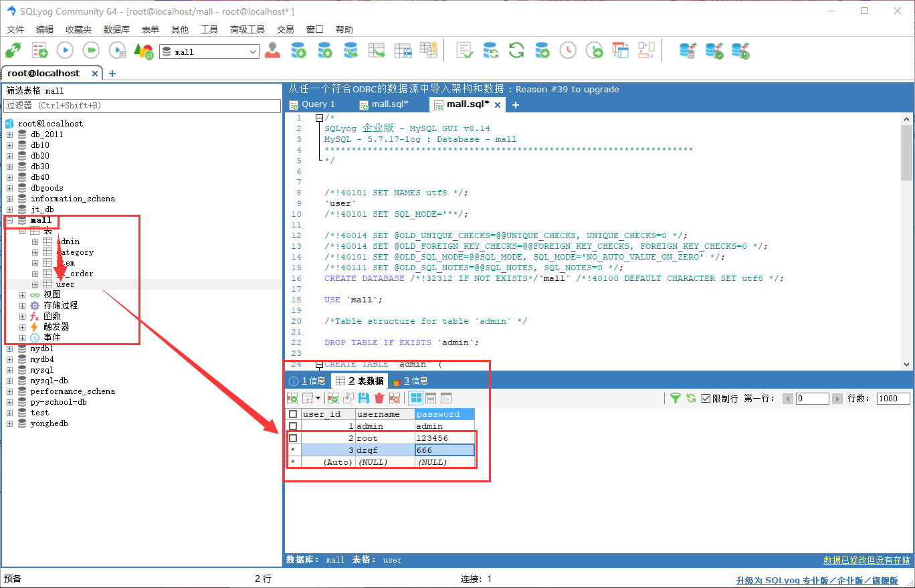
Task: Toggle the 限制行 checkbox
Action: click(706, 398)
